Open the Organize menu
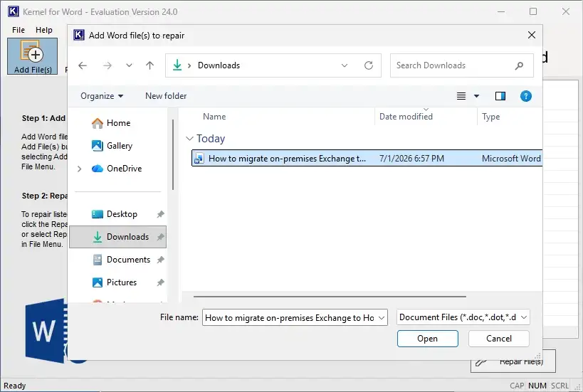 [x=102, y=96]
